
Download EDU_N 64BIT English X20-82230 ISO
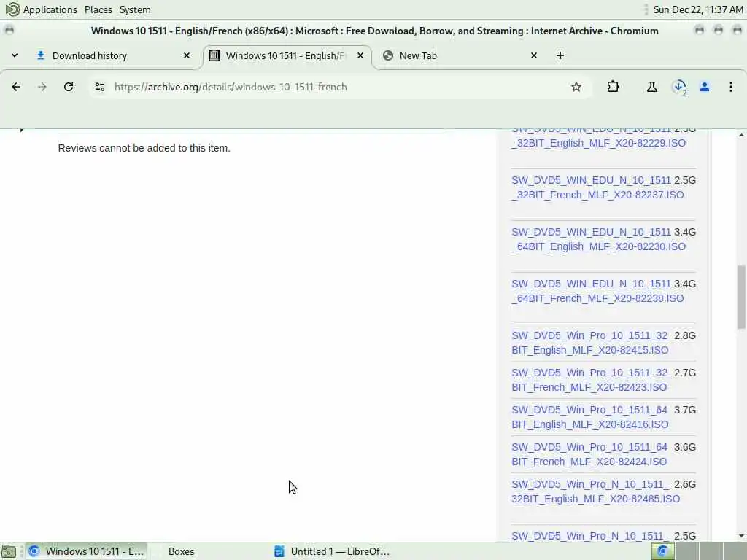598,239
